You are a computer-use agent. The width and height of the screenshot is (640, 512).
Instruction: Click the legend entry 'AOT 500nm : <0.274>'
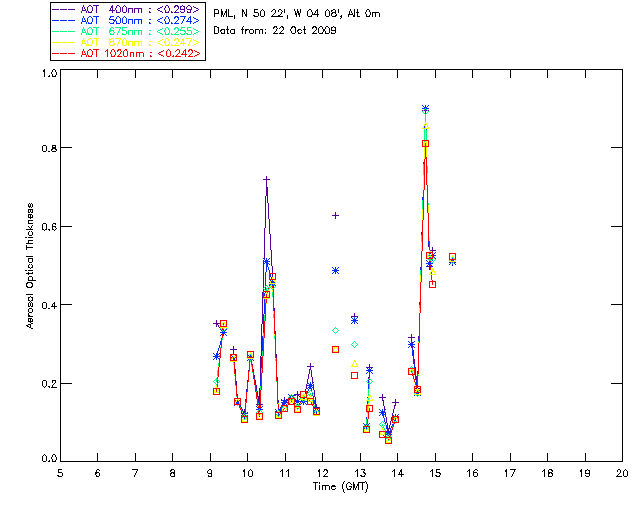click(126, 20)
